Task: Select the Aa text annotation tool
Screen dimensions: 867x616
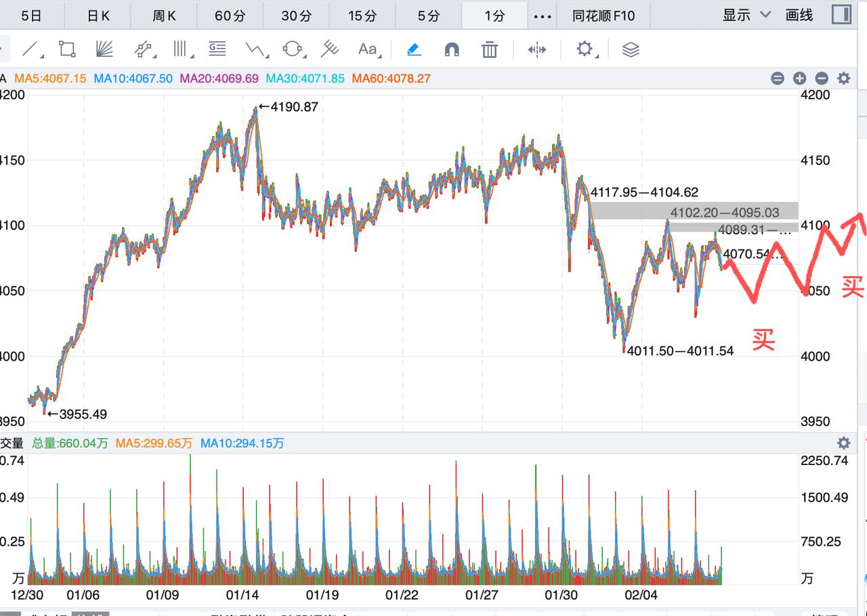Action: click(368, 49)
